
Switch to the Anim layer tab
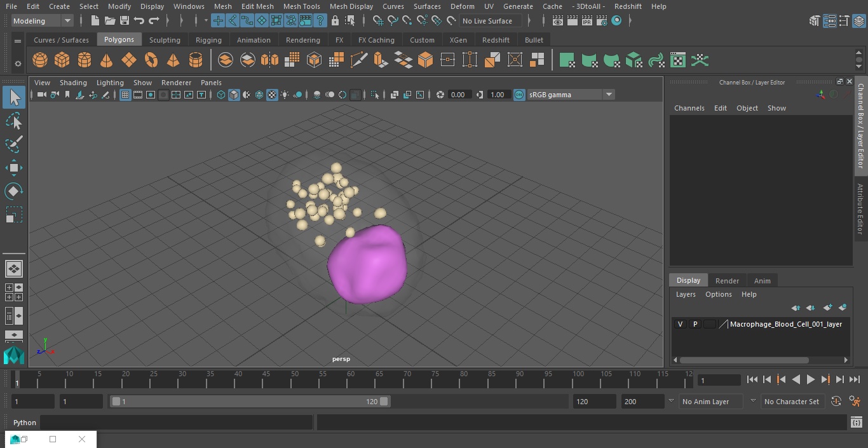pyautogui.click(x=762, y=281)
